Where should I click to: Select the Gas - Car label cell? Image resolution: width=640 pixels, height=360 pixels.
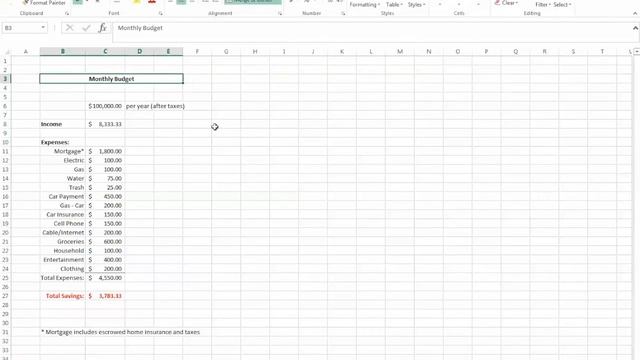(x=62, y=205)
